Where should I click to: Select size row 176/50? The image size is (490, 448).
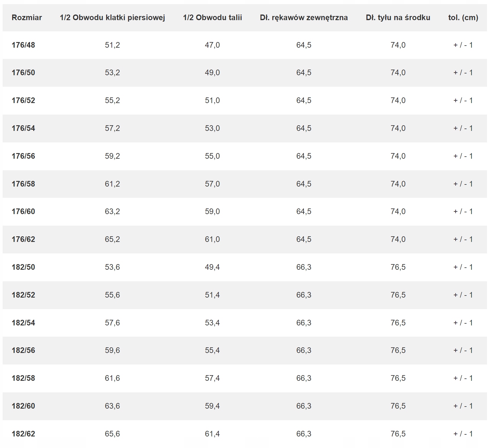tap(245, 73)
